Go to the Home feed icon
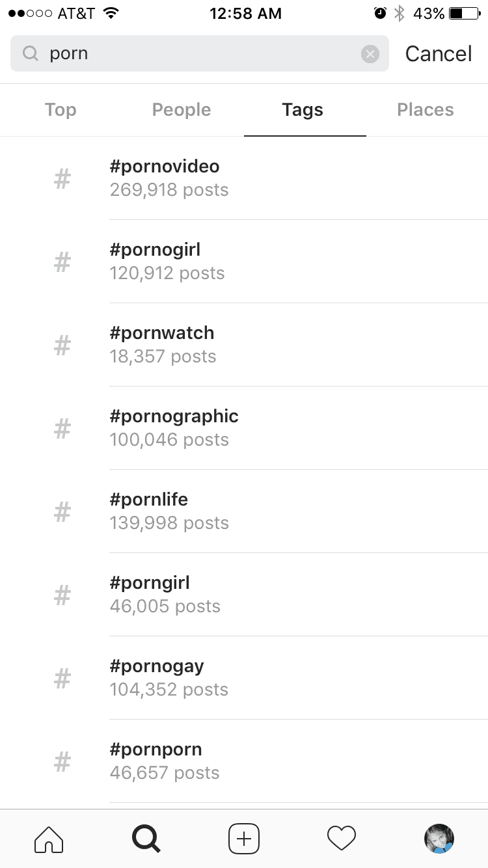The height and width of the screenshot is (868, 488). (x=49, y=839)
